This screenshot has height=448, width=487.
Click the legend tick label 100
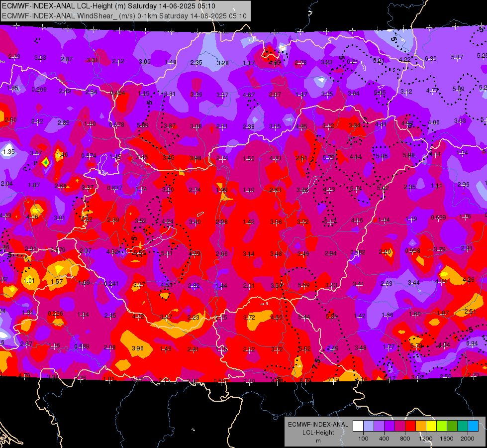tap(363, 439)
